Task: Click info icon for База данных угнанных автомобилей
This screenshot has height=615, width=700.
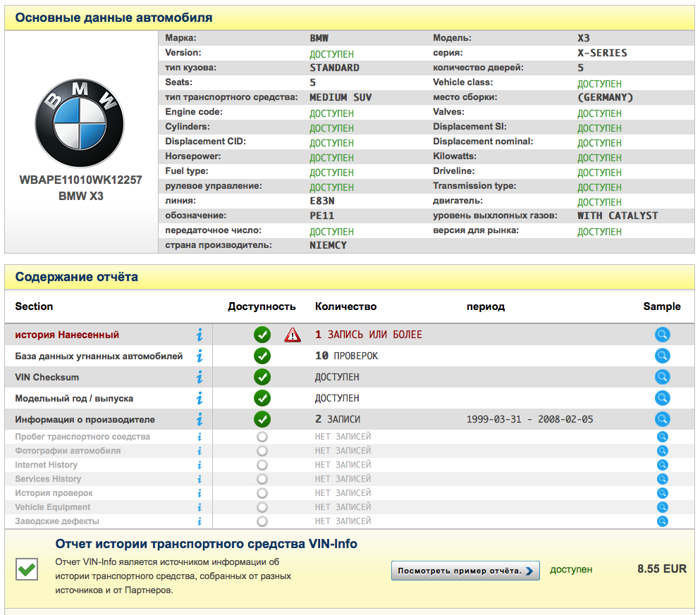Action: (x=199, y=356)
